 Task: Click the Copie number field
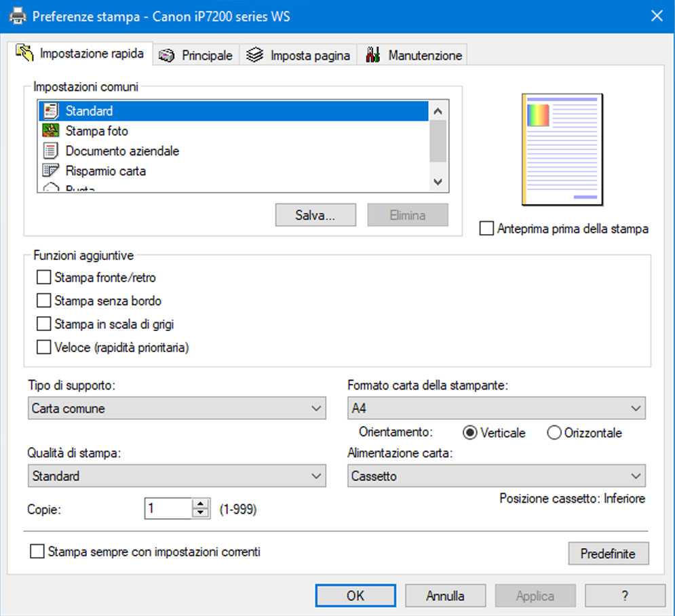[168, 508]
